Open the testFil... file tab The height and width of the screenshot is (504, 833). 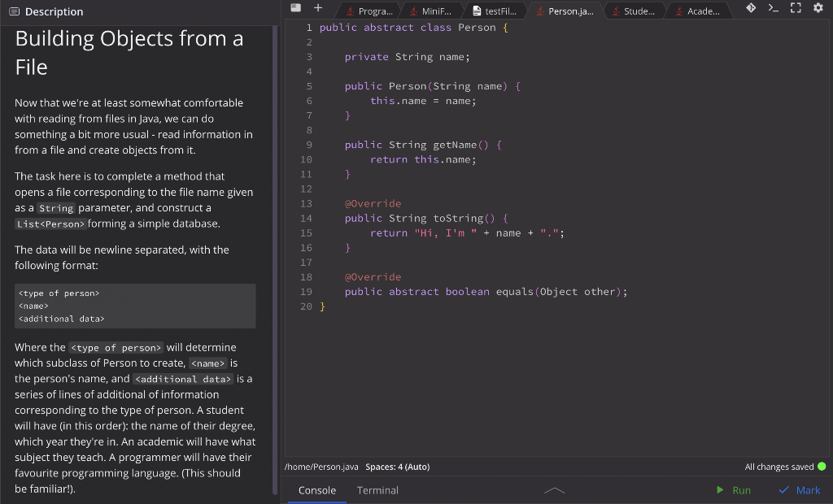[x=495, y=11]
